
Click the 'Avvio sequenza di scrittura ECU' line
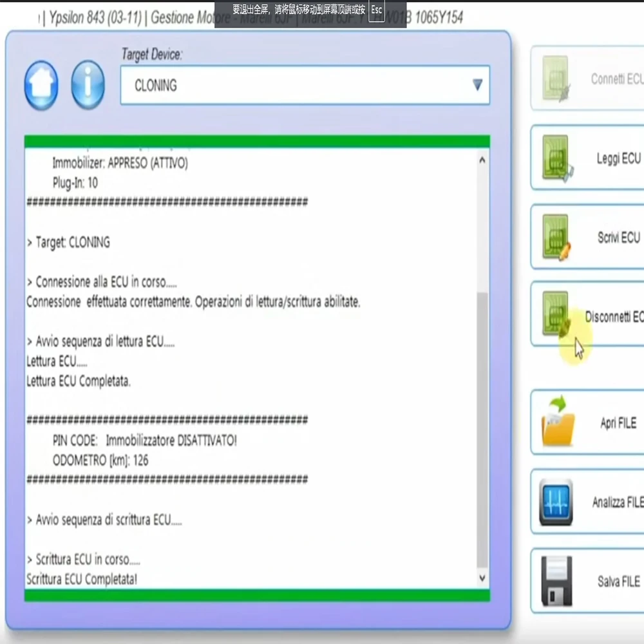coord(104,520)
